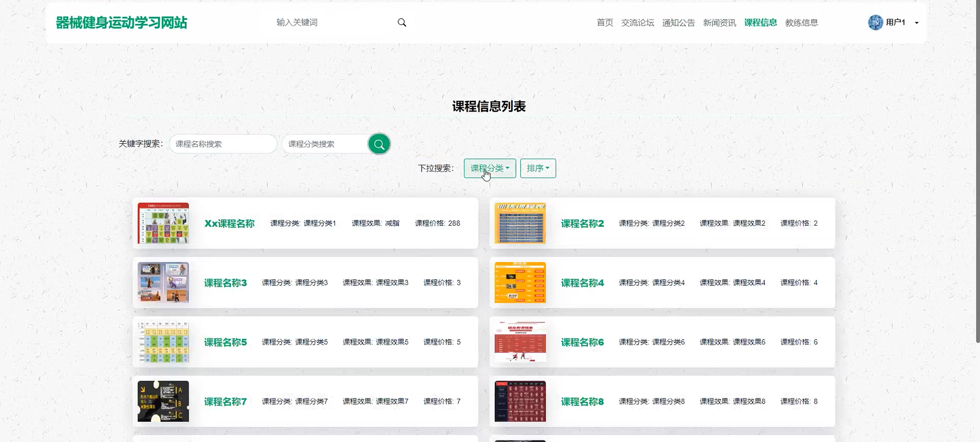The height and width of the screenshot is (442, 980).
Task: Click the header search magnifier icon
Action: click(402, 23)
